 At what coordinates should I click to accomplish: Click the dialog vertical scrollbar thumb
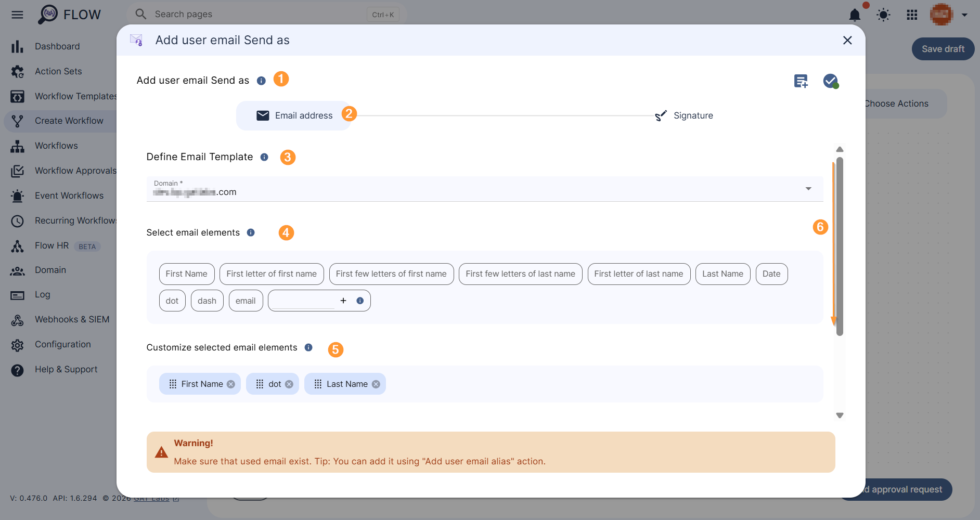pos(840,246)
